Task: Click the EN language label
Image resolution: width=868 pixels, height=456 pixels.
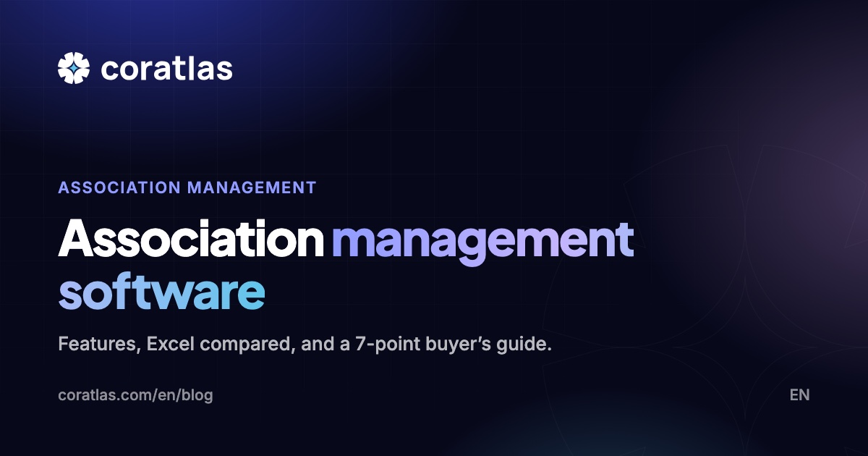Action: [799, 395]
